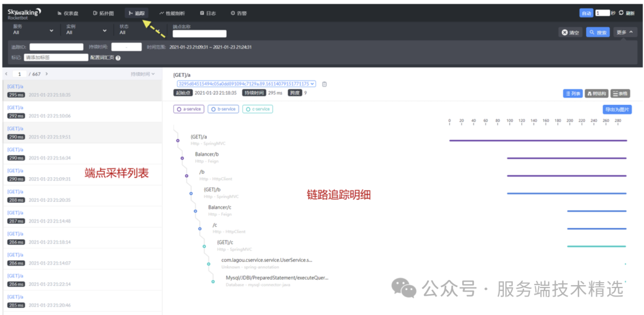644x315 pixels.
Task: Click the UserService span node circle
Action: (209, 264)
